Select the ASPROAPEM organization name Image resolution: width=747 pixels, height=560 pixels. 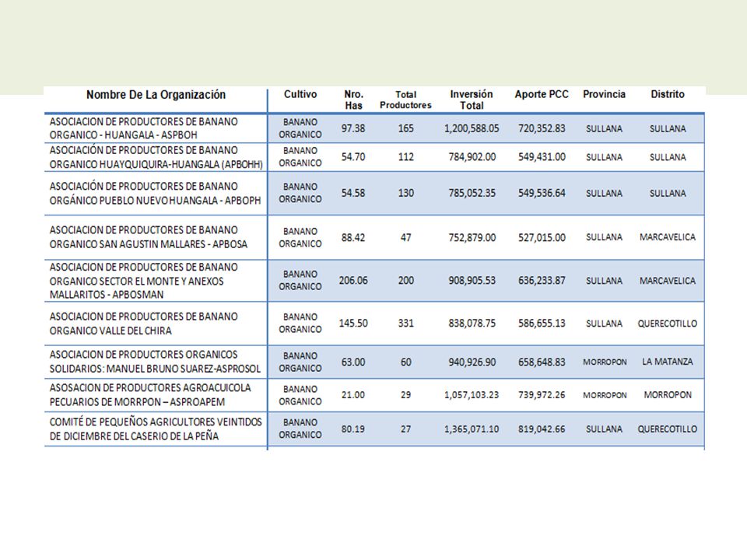tap(150, 395)
